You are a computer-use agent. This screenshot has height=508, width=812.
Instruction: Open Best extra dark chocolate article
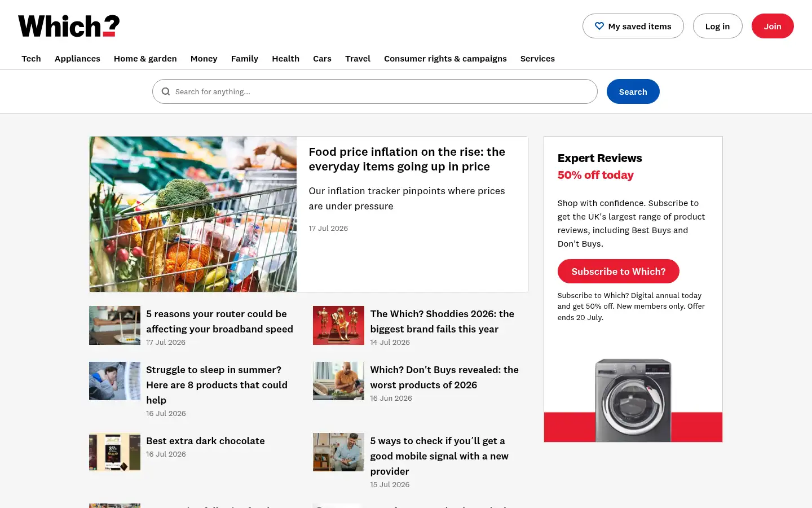[205, 441]
